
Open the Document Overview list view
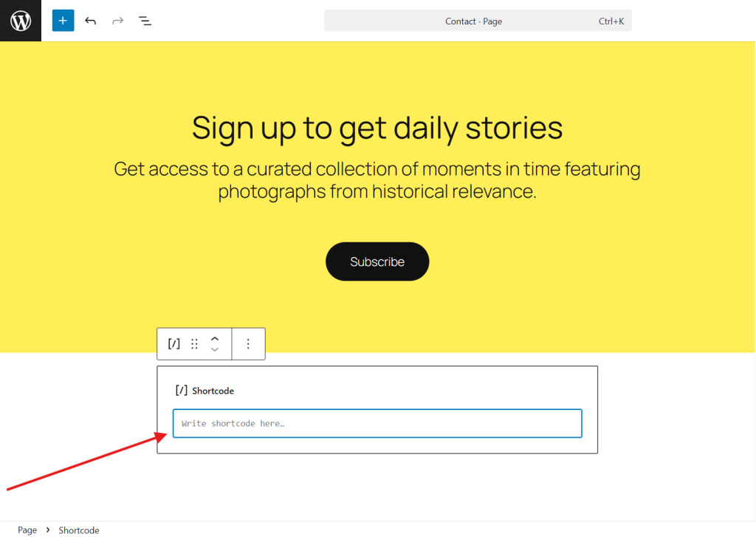pyautogui.click(x=145, y=21)
